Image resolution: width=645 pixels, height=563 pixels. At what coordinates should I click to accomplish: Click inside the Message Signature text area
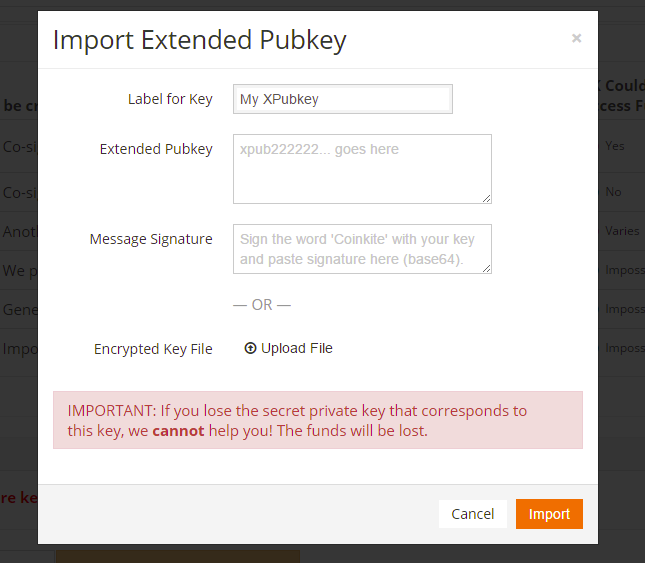362,249
